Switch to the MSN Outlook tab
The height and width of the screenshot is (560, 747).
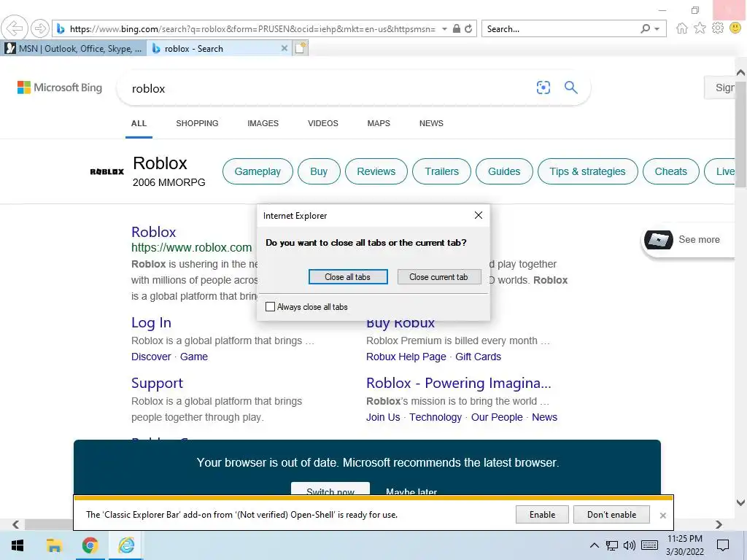tap(73, 49)
